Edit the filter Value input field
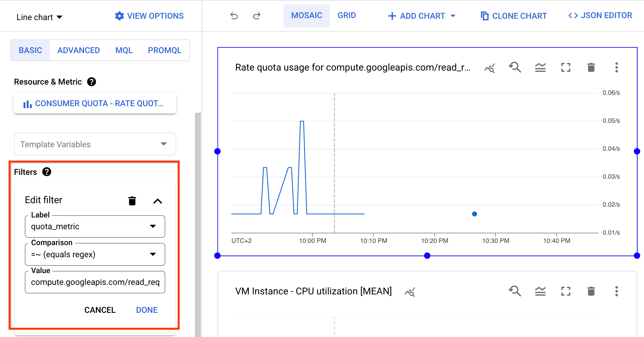 click(x=94, y=282)
